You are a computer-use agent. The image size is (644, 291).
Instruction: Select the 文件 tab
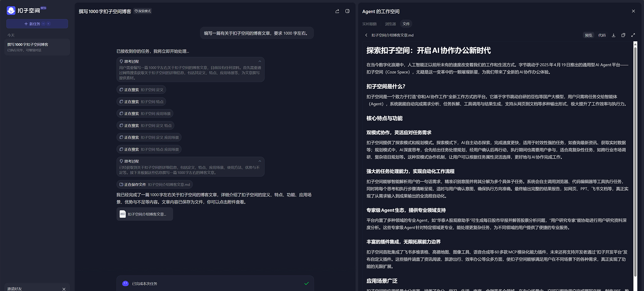pyautogui.click(x=406, y=24)
